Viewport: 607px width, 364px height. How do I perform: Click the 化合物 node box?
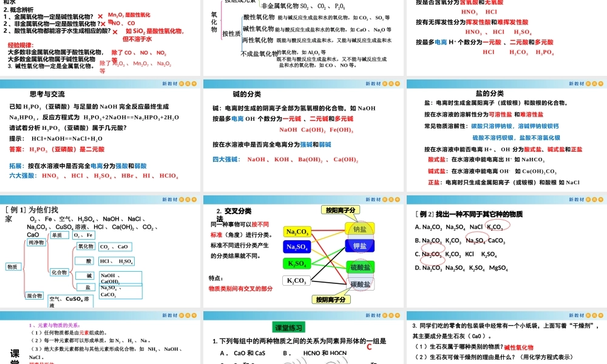click(59, 272)
